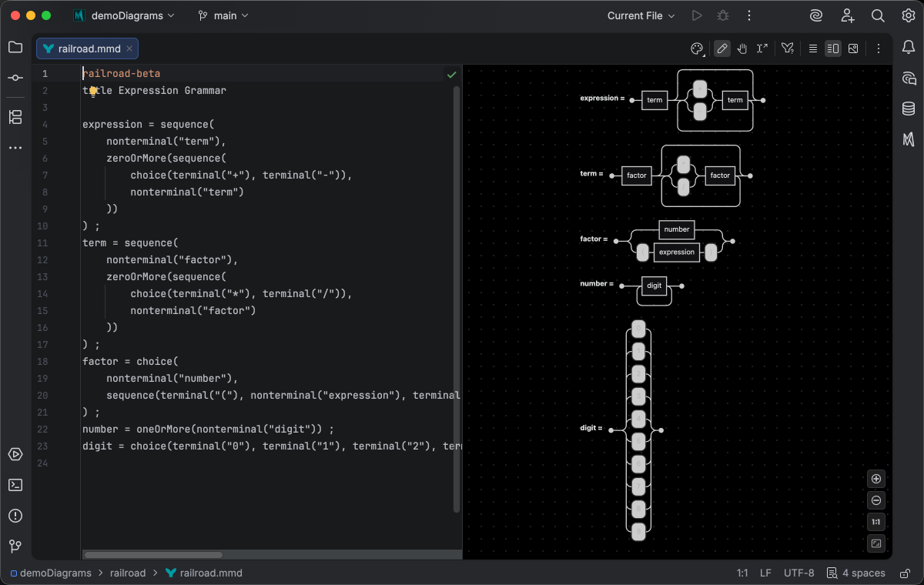Click the expression box in factor diagram
Image resolution: width=924 pixels, height=585 pixels.
tap(677, 252)
